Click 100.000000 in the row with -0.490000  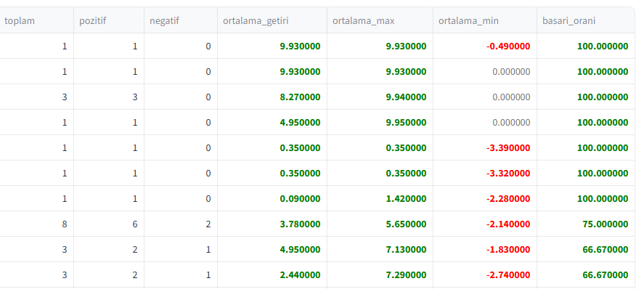tap(586, 46)
